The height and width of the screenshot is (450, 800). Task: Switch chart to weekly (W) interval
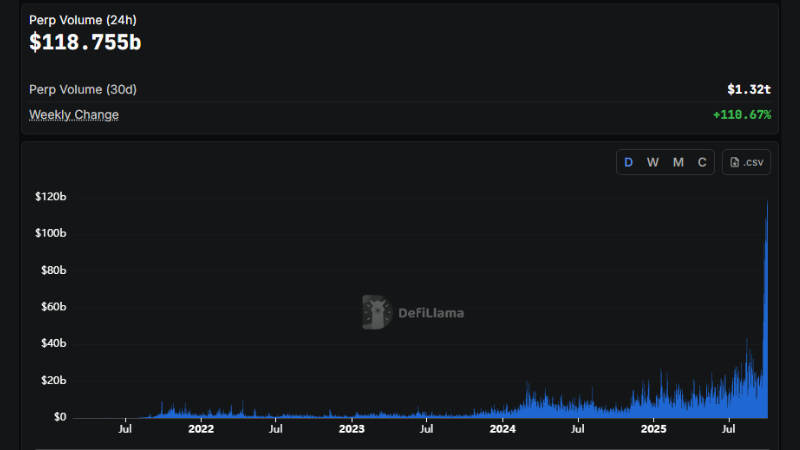click(x=653, y=162)
